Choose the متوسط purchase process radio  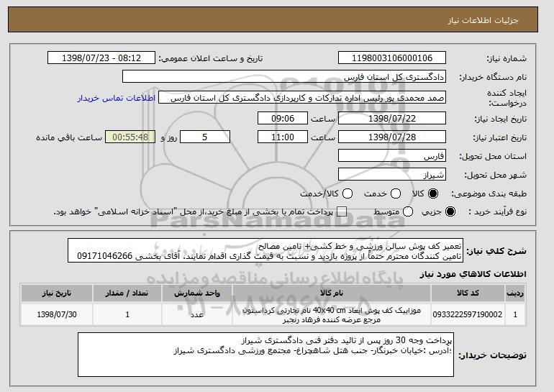click(x=408, y=211)
